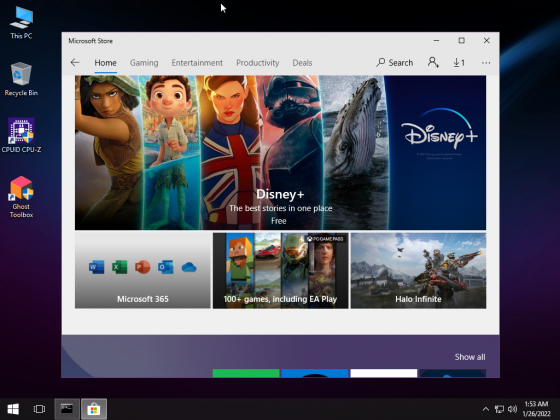Open the network tray icon
The width and height of the screenshot is (560, 420).
pyautogui.click(x=499, y=409)
